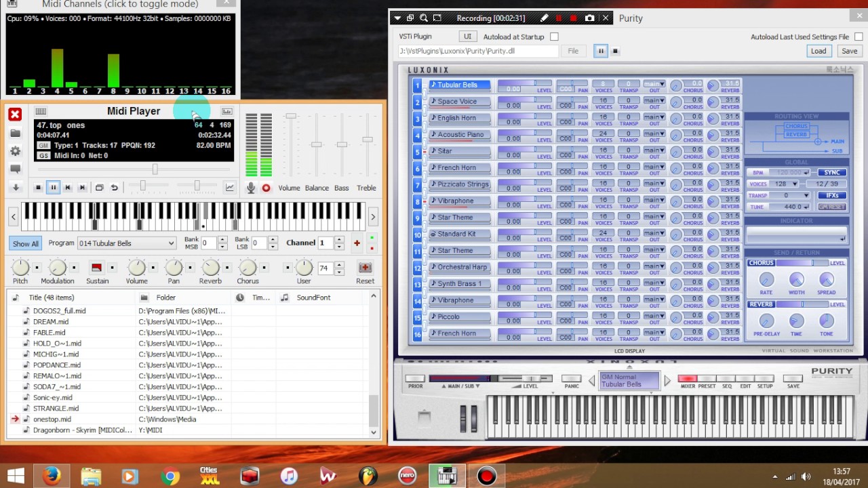Click the Load button in Purity window
868x488 pixels.
(818, 51)
